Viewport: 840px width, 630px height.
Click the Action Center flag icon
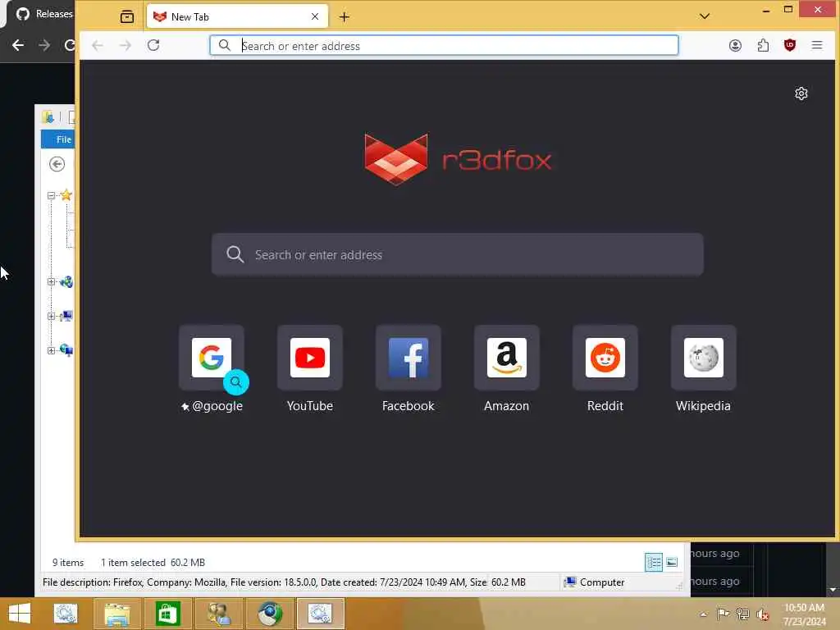723,614
